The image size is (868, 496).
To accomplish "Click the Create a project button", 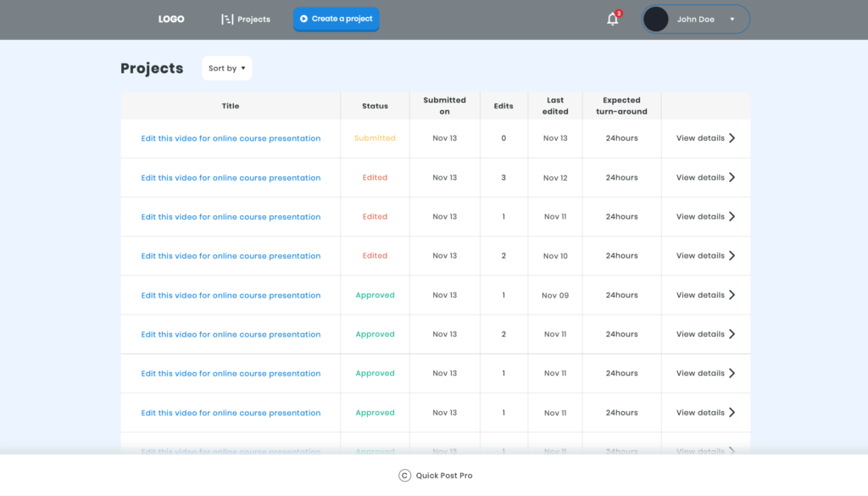I will pos(336,19).
